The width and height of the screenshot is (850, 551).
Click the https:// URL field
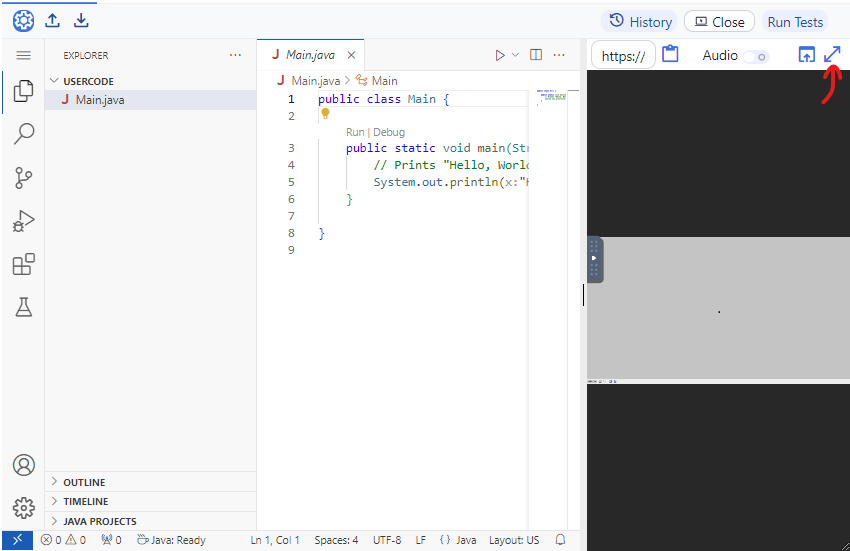(x=623, y=56)
